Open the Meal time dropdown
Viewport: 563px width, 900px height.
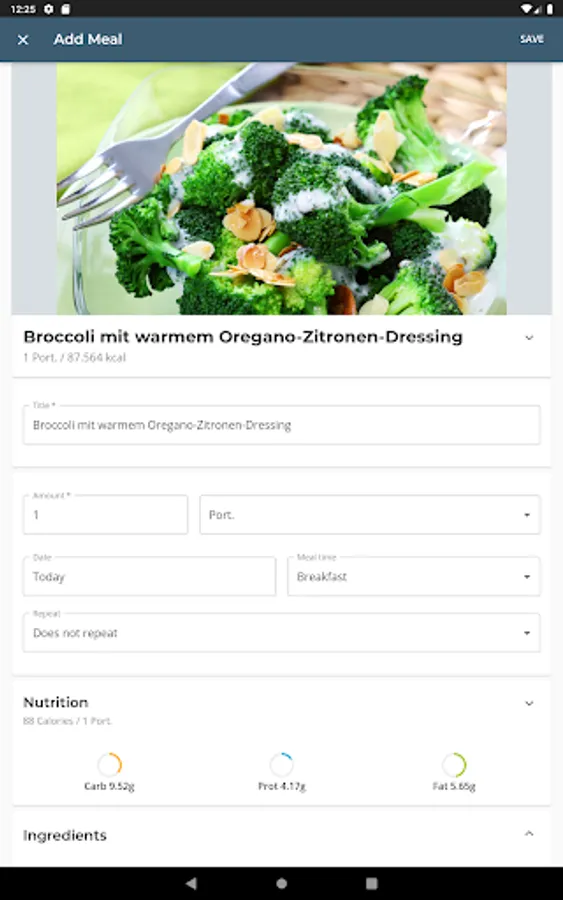tap(413, 576)
